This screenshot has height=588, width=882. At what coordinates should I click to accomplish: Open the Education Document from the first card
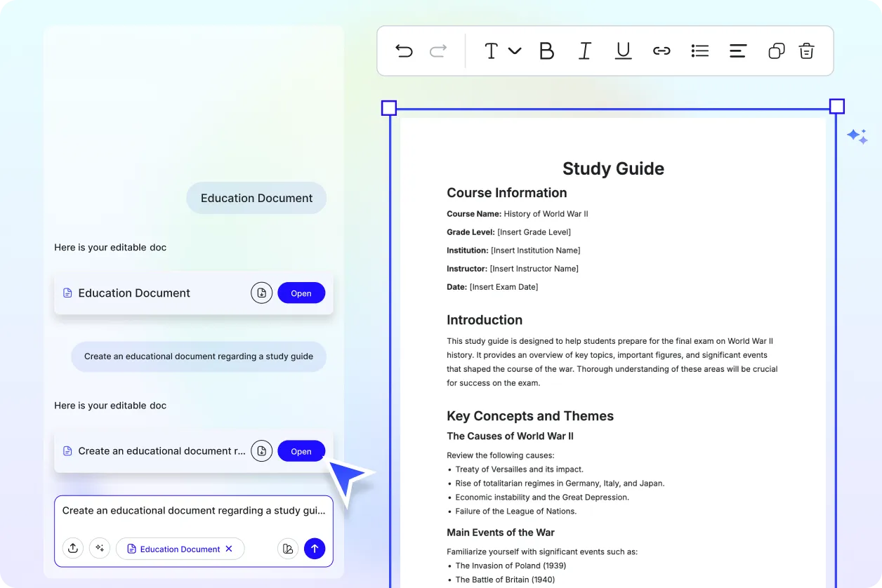point(301,293)
